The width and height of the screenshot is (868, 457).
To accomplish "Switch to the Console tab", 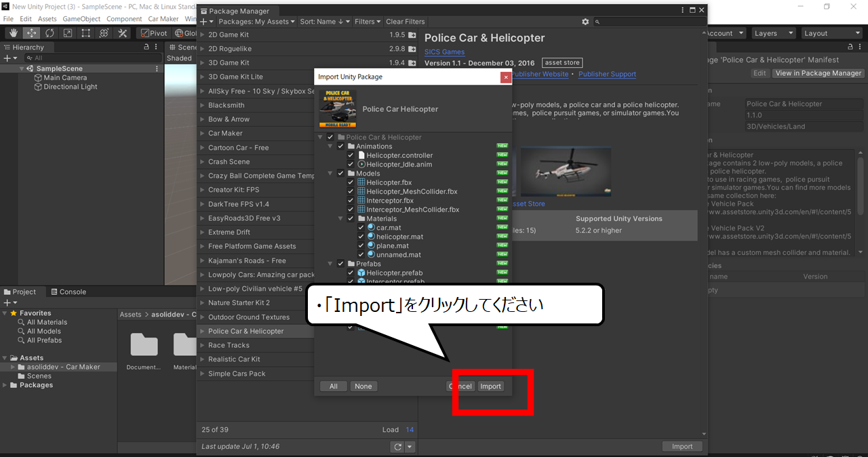I will [x=68, y=292].
